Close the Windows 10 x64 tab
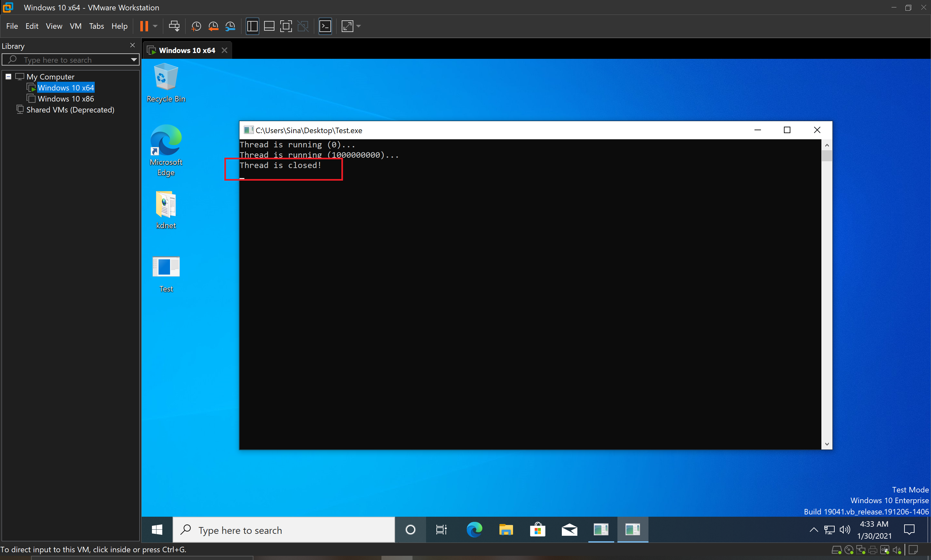The image size is (931, 560). [x=225, y=50]
